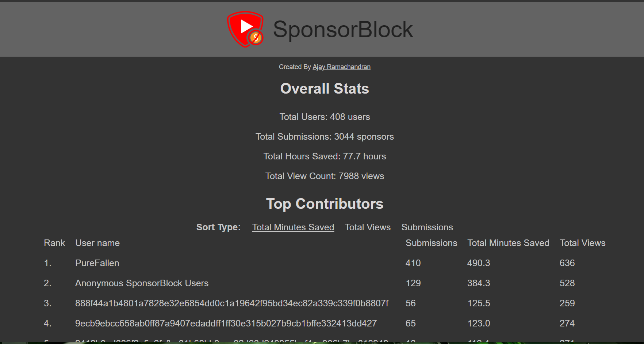Click the Total Users 408 users line
The height and width of the screenshot is (344, 644).
(325, 117)
